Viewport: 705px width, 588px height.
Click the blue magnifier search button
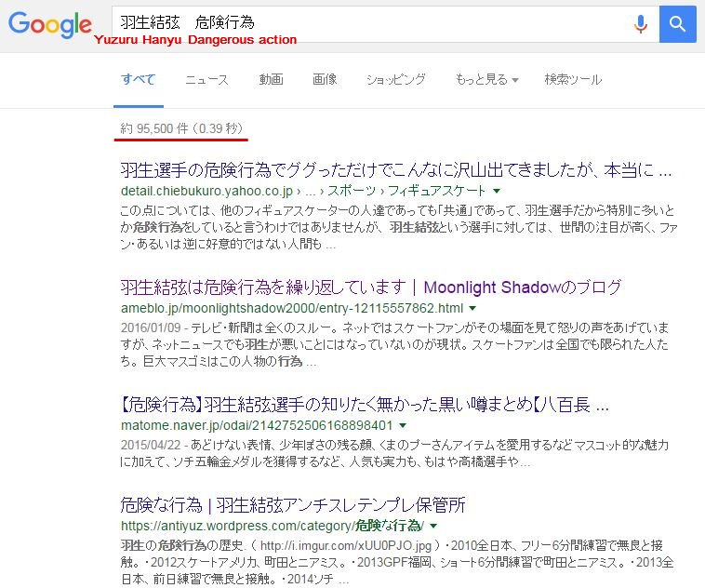(x=678, y=24)
